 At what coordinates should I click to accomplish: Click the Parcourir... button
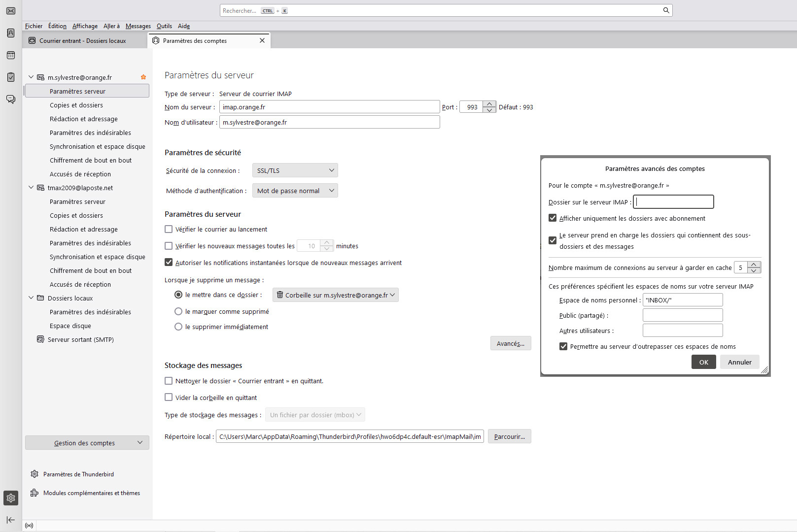coord(509,436)
